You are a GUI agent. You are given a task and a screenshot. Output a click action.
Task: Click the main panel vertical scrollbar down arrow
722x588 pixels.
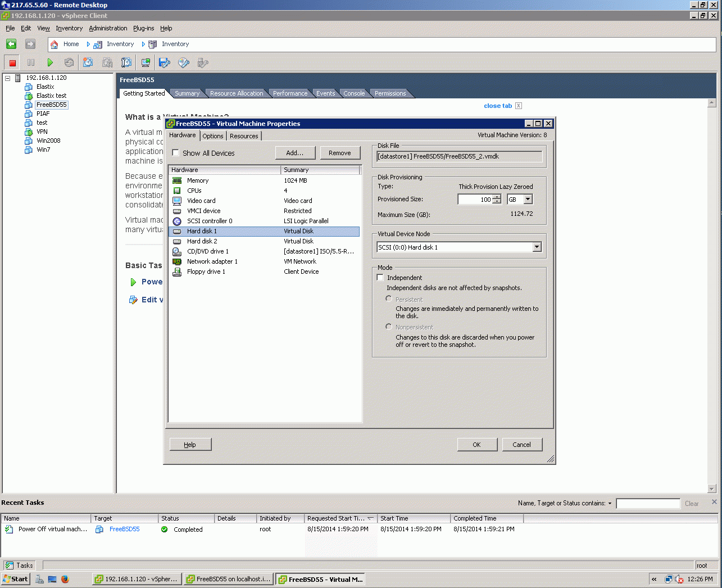(x=712, y=489)
